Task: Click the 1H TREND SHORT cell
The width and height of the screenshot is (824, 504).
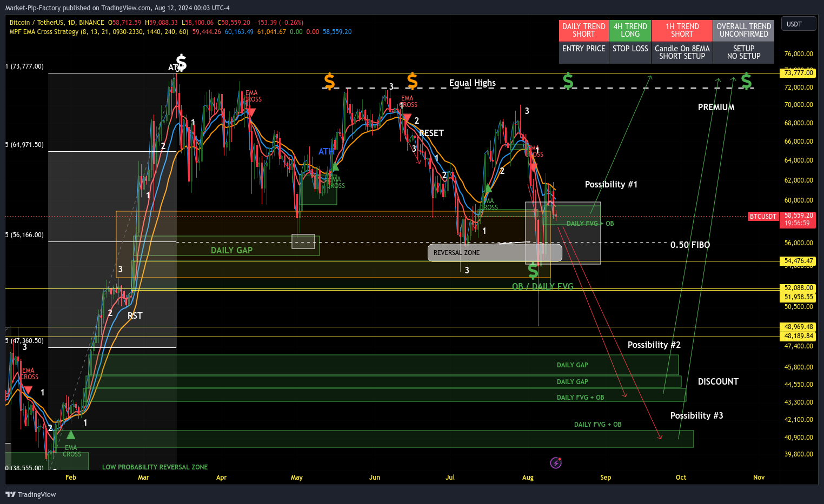Action: [682, 30]
